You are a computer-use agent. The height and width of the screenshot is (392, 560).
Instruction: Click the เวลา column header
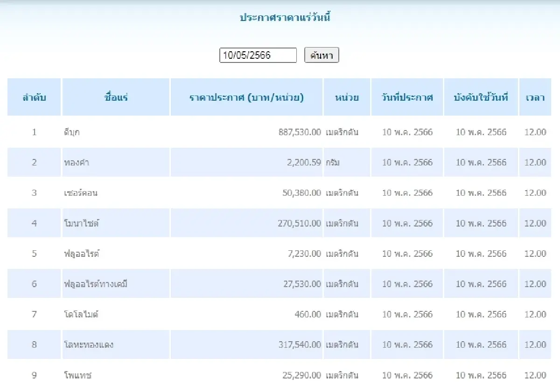535,97
